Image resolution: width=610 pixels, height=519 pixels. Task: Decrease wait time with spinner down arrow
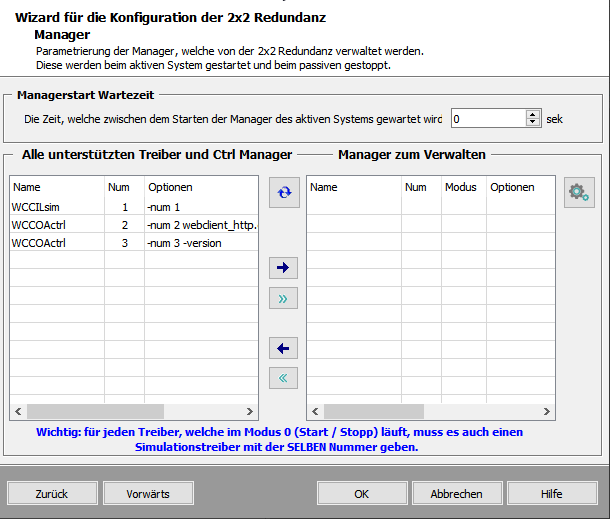(x=533, y=123)
